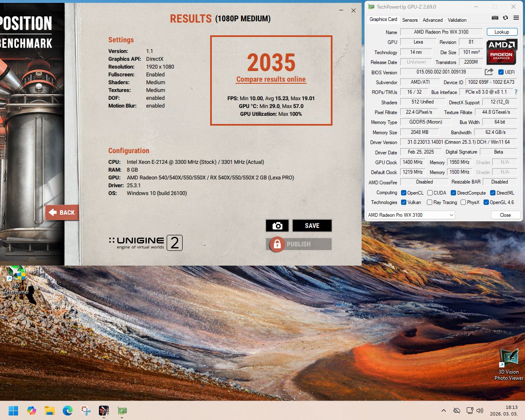Toggle the Ray Tracing checkbox
The width and height of the screenshot is (525, 420).
point(429,202)
